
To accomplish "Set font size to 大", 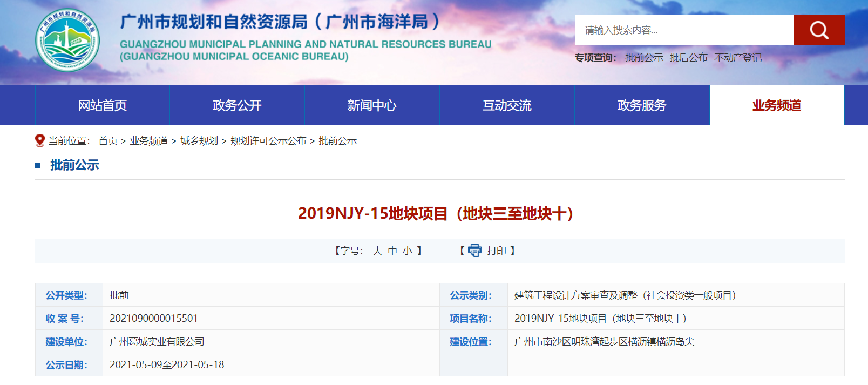I will pos(377,251).
